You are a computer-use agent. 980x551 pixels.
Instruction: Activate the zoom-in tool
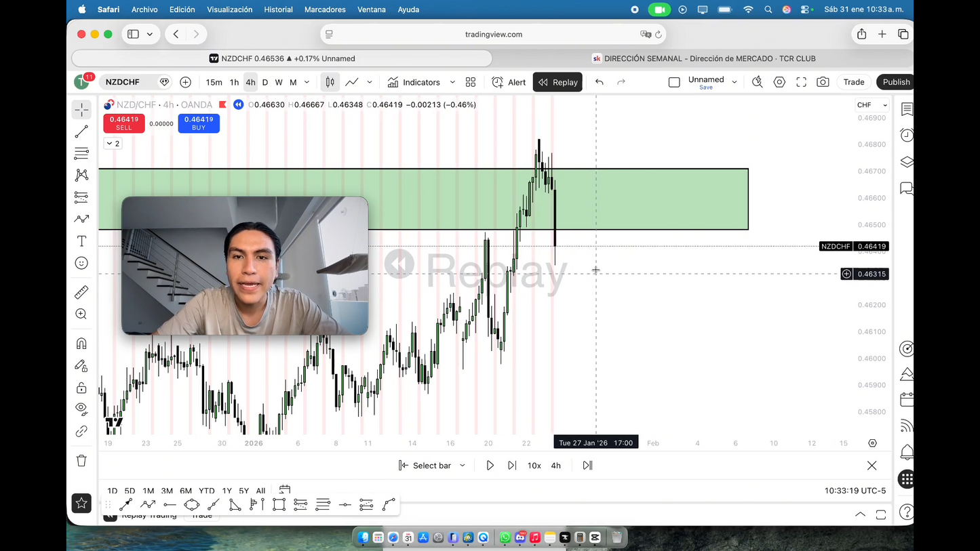(x=81, y=314)
